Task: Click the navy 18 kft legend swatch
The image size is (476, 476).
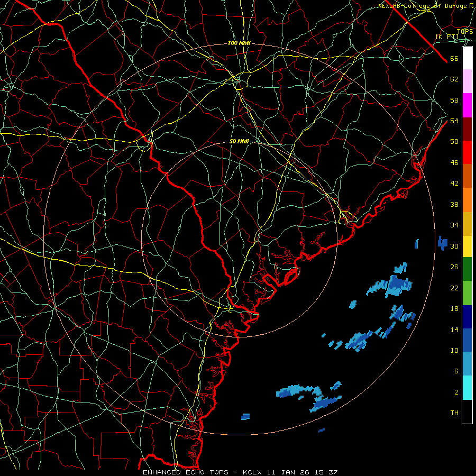Action: 467,317
